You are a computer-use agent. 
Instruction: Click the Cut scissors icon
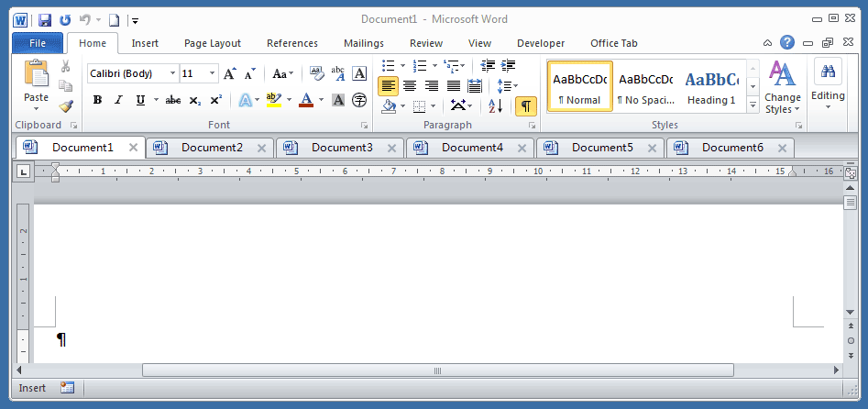click(65, 66)
